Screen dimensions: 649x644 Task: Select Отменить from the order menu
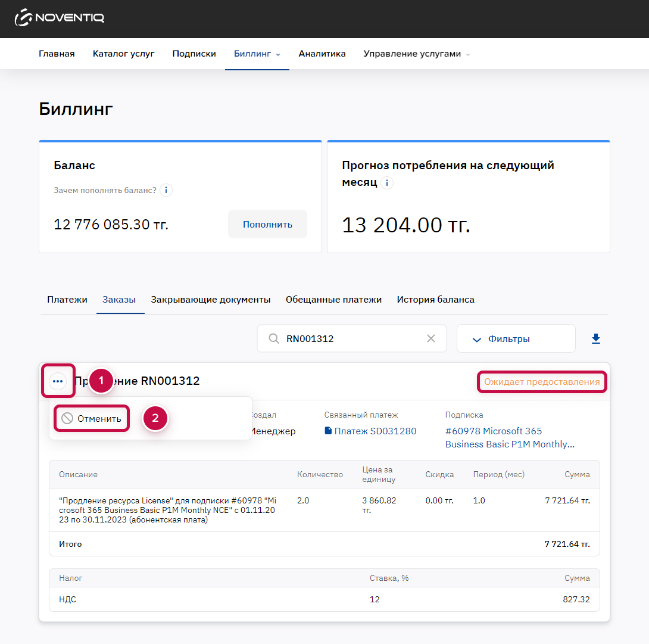(92, 418)
